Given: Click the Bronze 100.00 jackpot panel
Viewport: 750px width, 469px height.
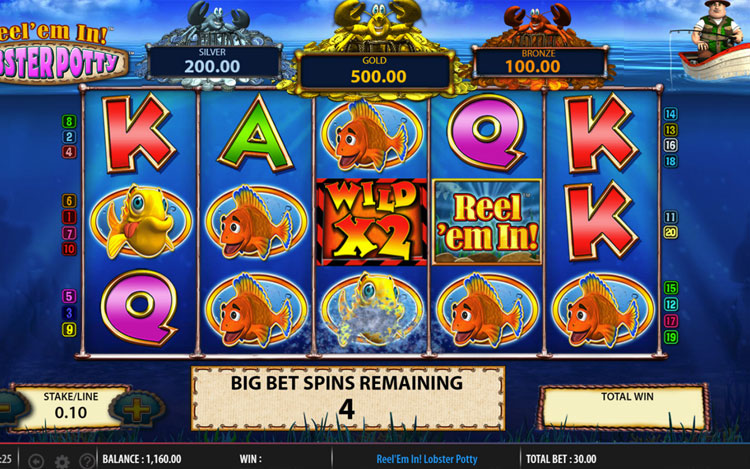Looking at the screenshot, I should tap(539, 62).
